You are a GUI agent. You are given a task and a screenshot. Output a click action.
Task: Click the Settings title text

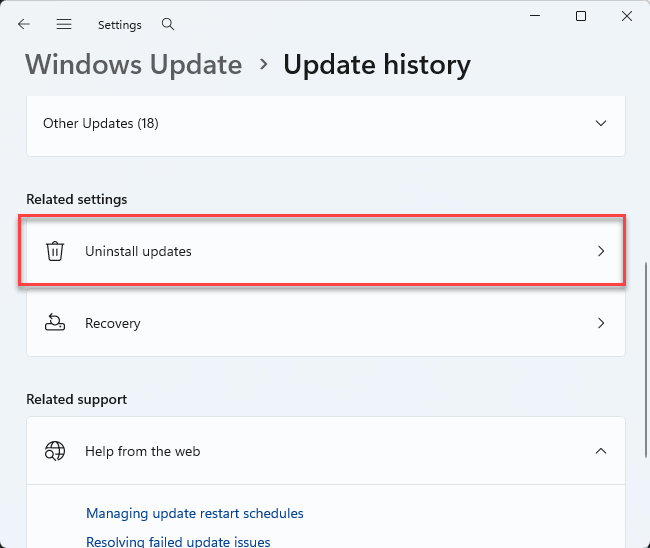pos(120,25)
